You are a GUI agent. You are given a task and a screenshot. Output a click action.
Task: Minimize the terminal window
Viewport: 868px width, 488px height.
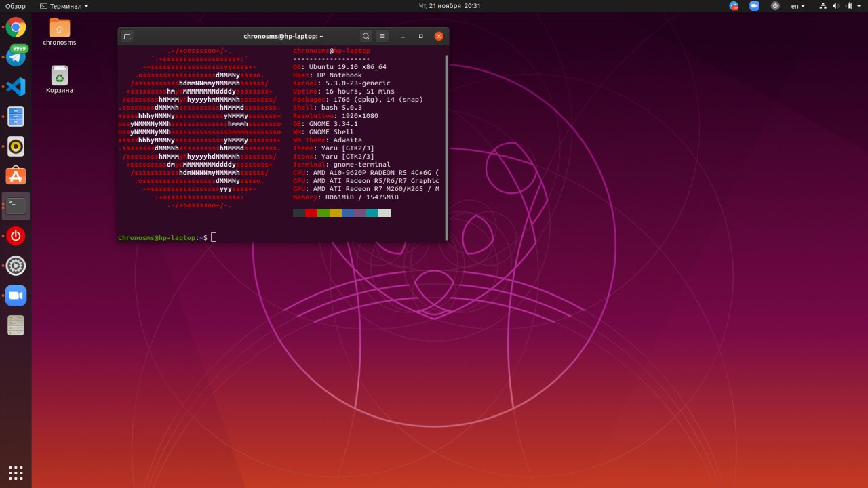tap(404, 36)
